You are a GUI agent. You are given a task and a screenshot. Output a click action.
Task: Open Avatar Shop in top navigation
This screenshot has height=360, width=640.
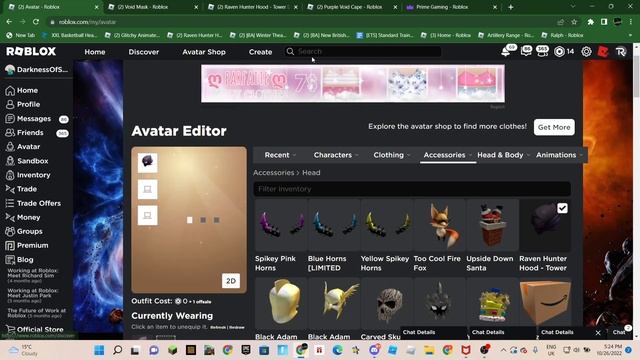click(x=204, y=52)
